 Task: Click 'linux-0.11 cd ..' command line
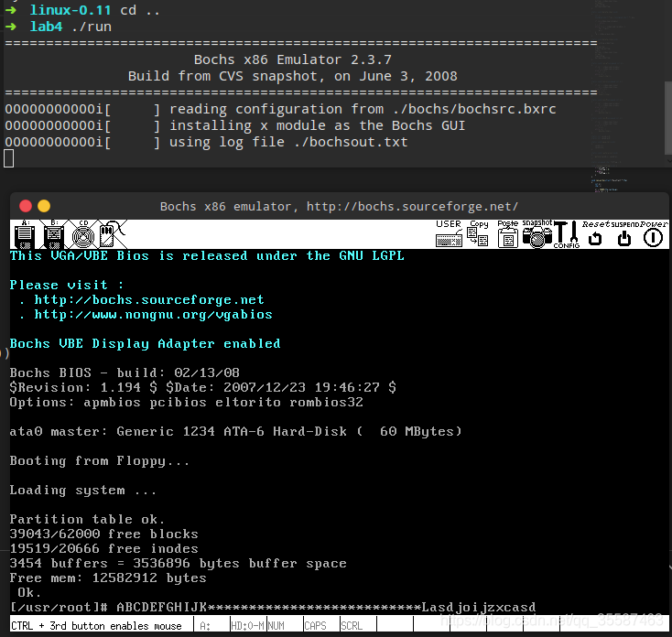tap(94, 10)
